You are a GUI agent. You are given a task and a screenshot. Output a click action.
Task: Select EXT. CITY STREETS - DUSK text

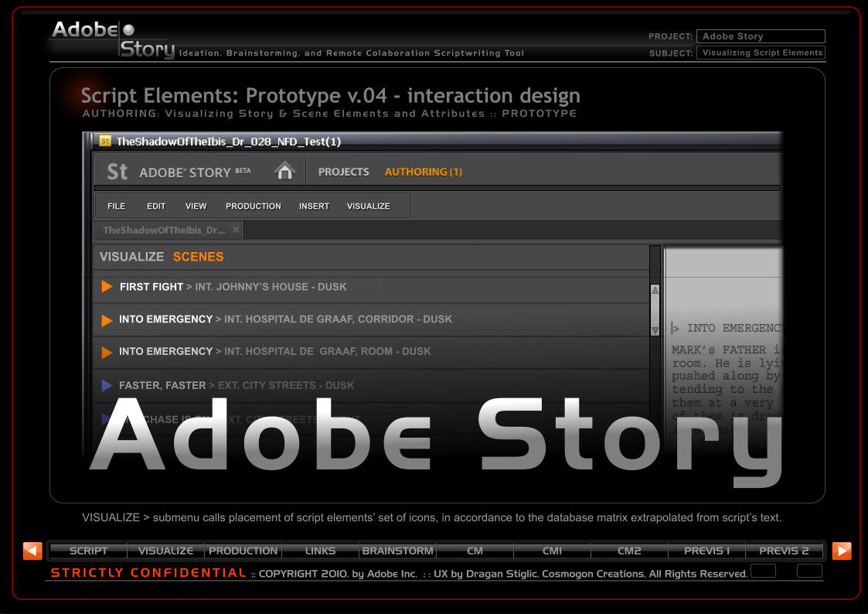(x=286, y=385)
